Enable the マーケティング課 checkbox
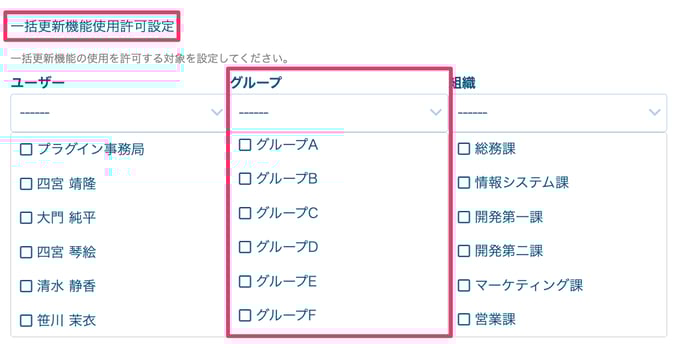 464,285
